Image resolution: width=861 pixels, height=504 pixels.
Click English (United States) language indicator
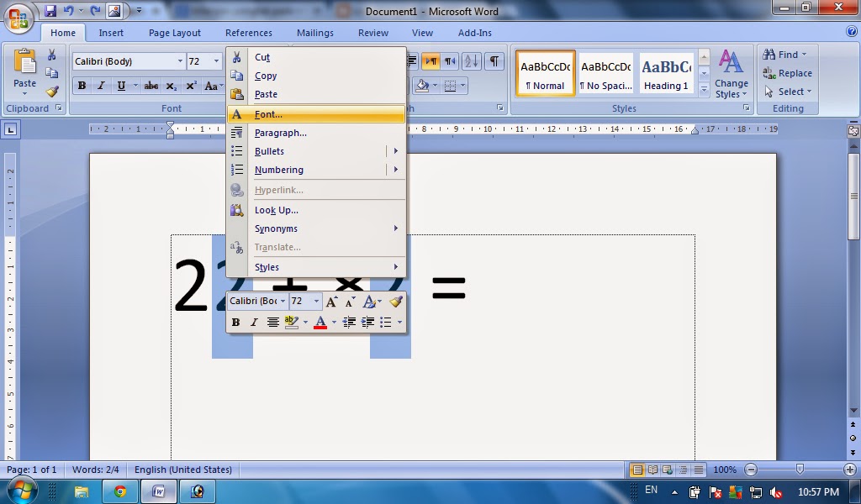(x=183, y=470)
